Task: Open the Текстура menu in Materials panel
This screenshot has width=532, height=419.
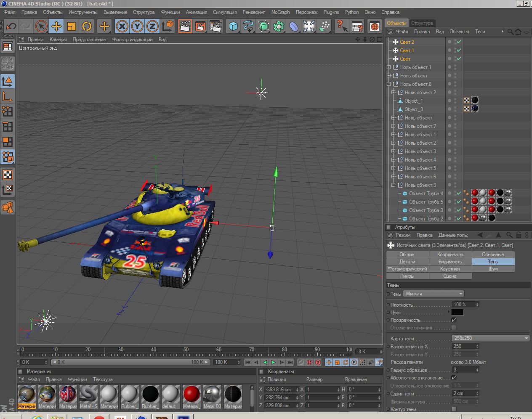Action: [x=103, y=379]
